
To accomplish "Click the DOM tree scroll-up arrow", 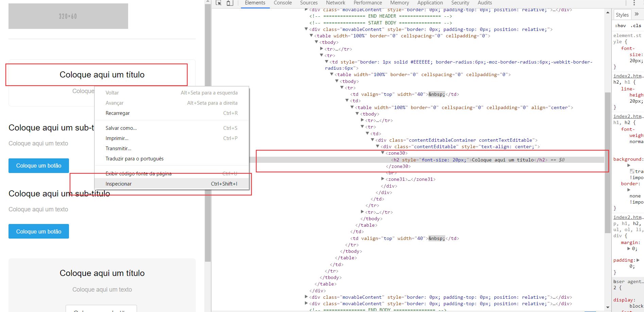I will click(x=608, y=13).
